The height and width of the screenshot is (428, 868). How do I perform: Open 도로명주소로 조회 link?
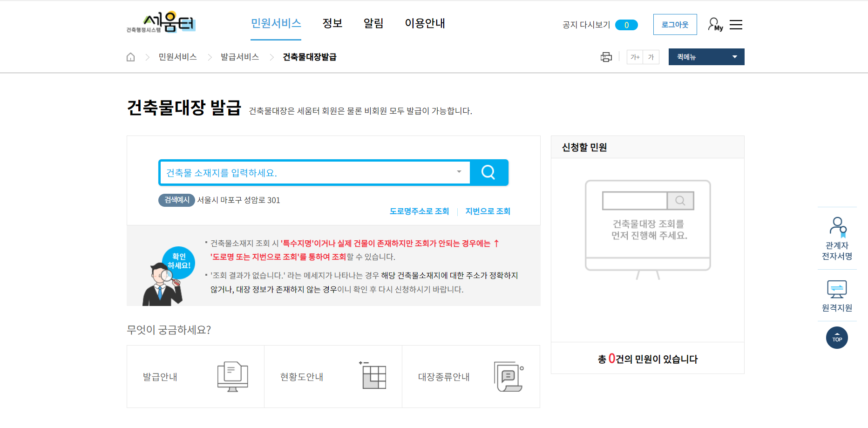point(419,211)
